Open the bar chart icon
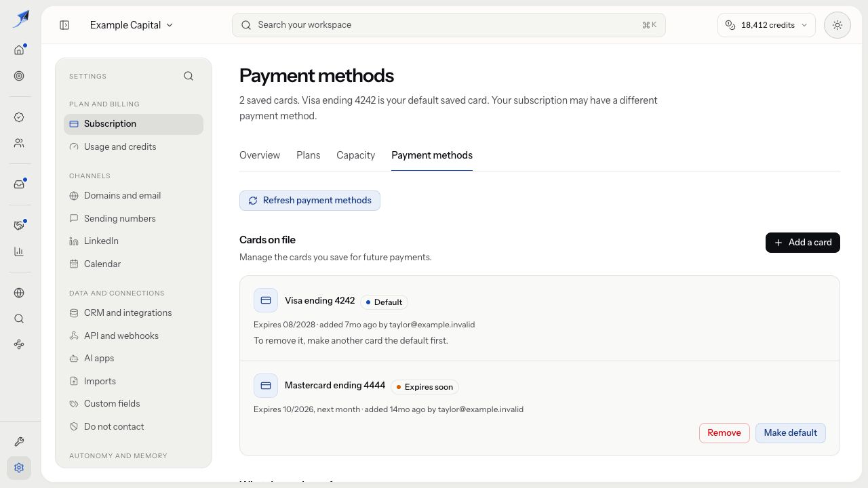Screen dimensions: 868x488 pyautogui.click(x=19, y=251)
